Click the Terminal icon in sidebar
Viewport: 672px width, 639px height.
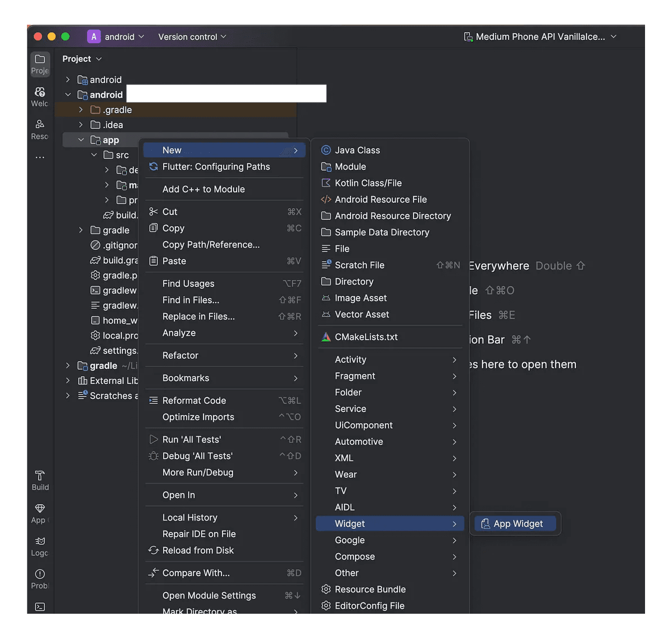[x=40, y=606]
